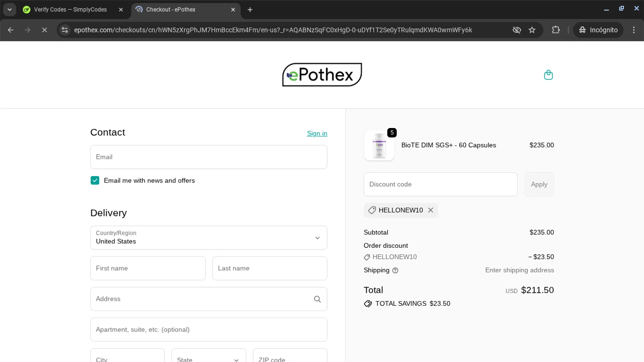The height and width of the screenshot is (362, 644).
Task: Click the BioTE DIM SGS+ product thumbnail
Action: tap(379, 146)
